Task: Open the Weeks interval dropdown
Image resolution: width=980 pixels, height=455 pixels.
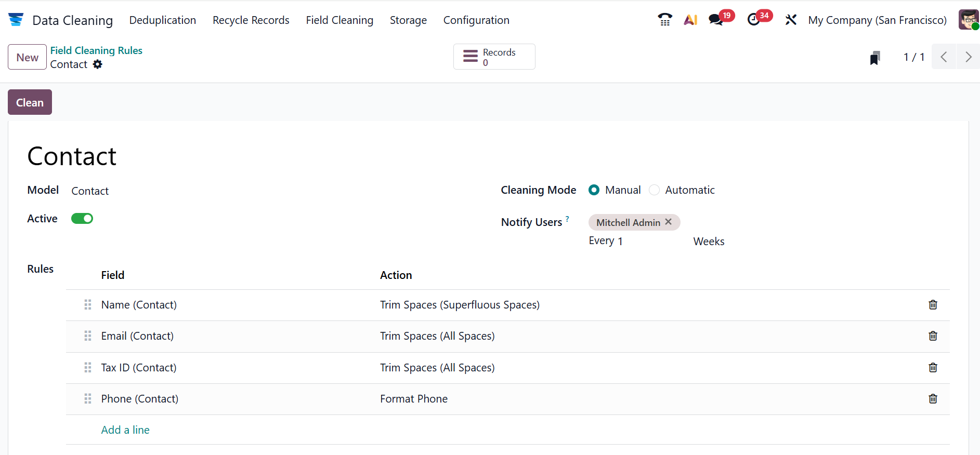Action: pyautogui.click(x=708, y=242)
